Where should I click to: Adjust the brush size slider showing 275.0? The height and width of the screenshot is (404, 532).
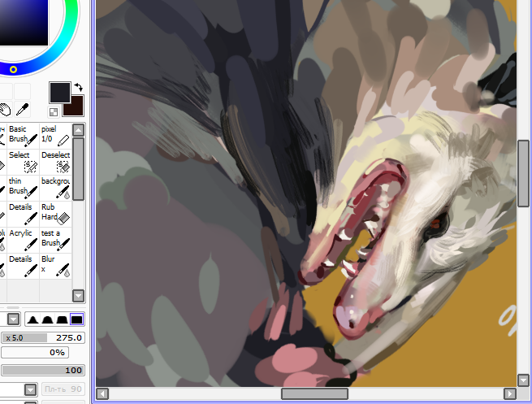(43, 338)
